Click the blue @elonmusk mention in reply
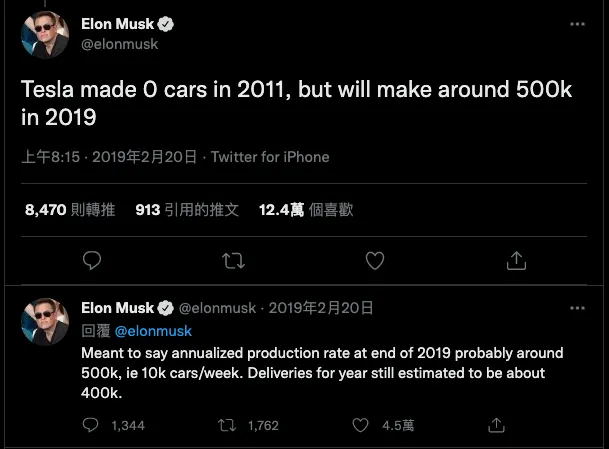609x449 pixels. point(153,330)
